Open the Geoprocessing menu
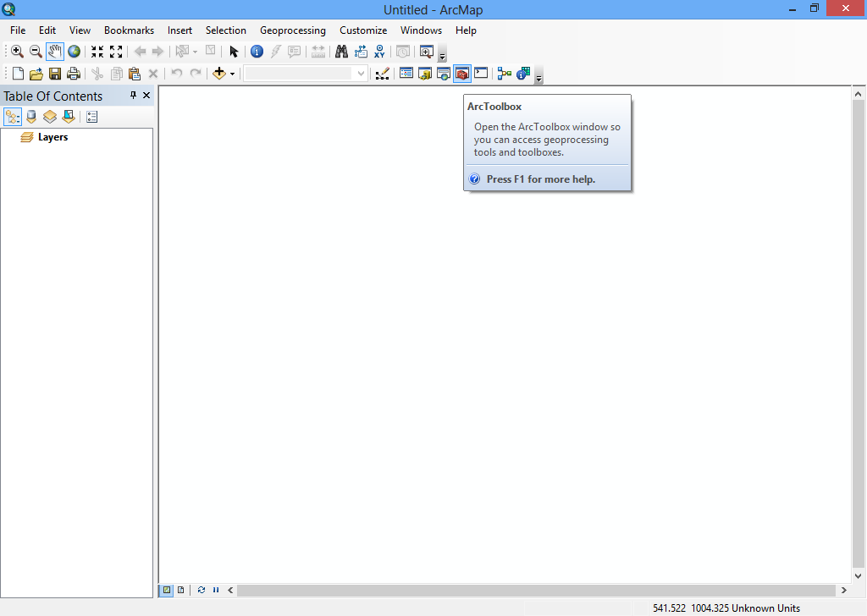867x616 pixels. [x=292, y=30]
